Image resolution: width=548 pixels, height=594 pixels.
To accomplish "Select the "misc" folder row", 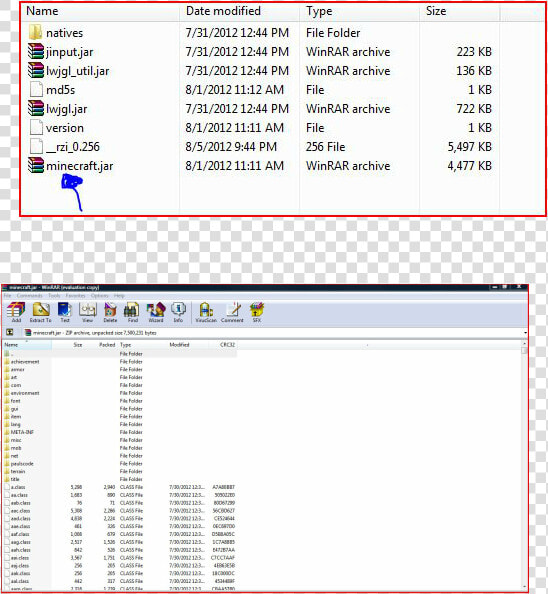I will (x=120, y=440).
